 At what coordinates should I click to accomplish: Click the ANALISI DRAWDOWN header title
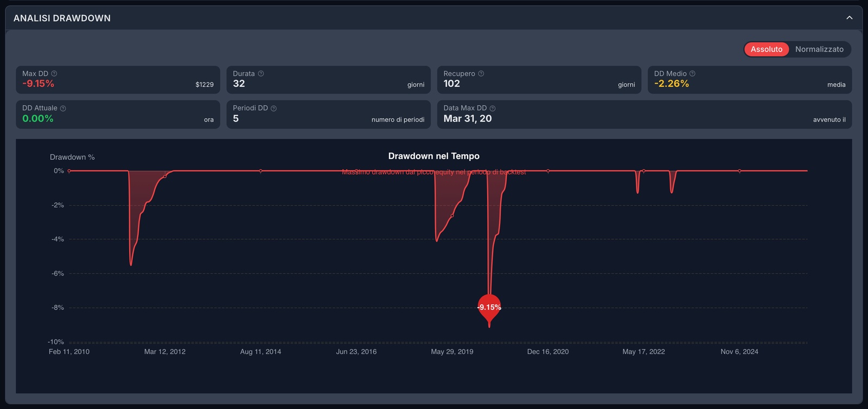pos(62,18)
